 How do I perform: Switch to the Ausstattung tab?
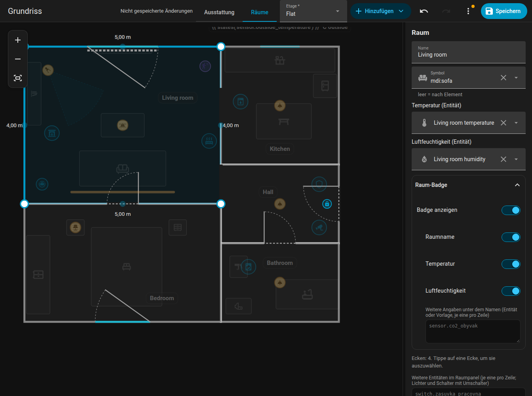point(219,12)
